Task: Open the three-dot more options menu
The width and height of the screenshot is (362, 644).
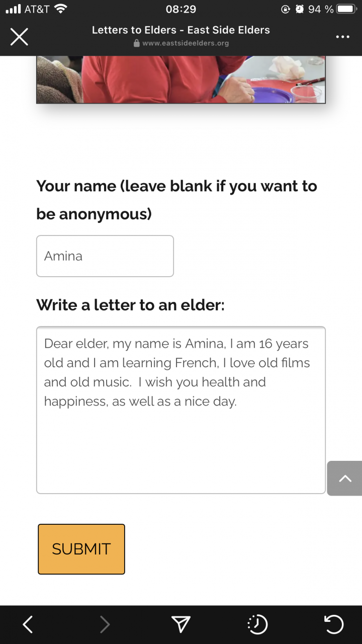Action: click(x=342, y=37)
